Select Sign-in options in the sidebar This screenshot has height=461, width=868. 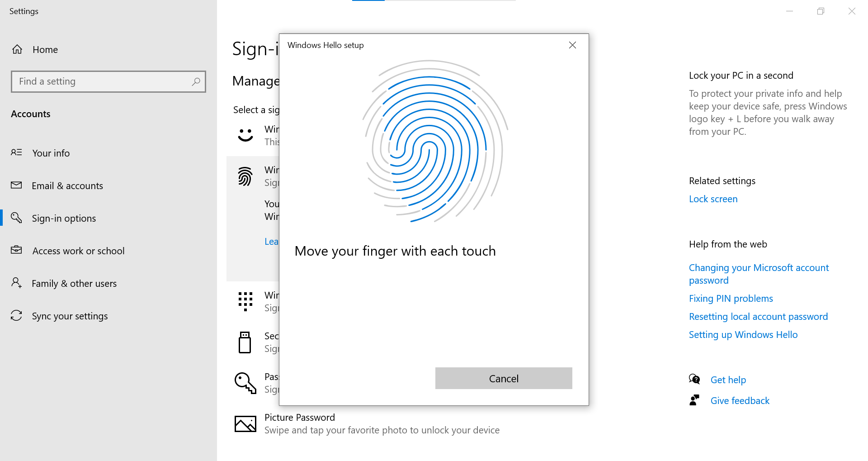(x=64, y=218)
